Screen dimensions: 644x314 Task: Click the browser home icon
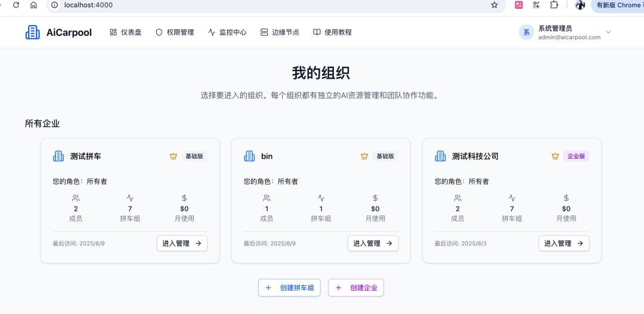click(x=33, y=5)
